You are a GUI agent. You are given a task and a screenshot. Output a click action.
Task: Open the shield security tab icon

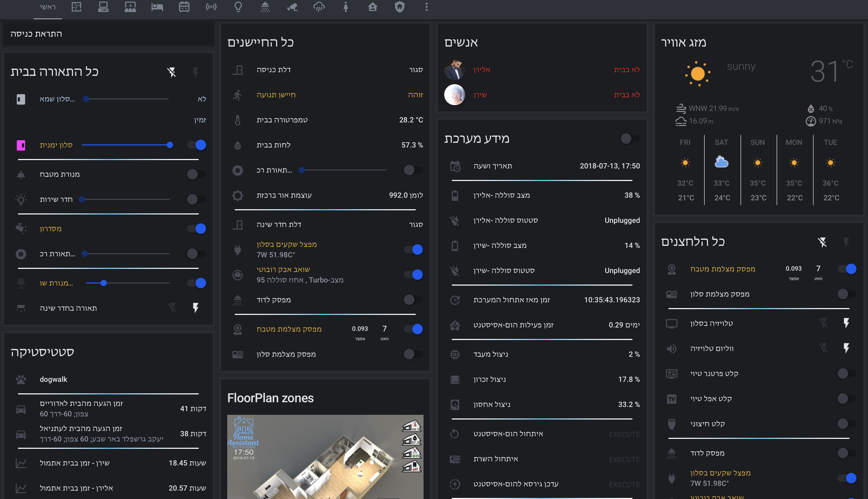coord(399,7)
